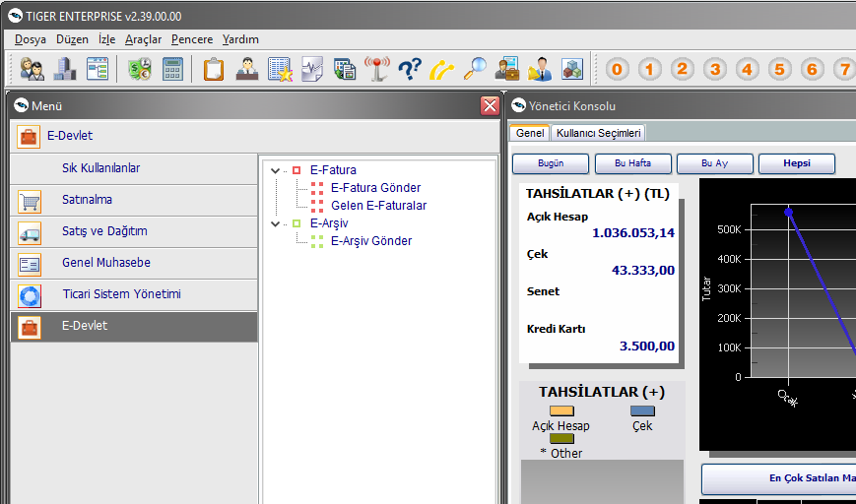Click the Bu Hafta filter button
856x504 pixels.
click(x=632, y=163)
